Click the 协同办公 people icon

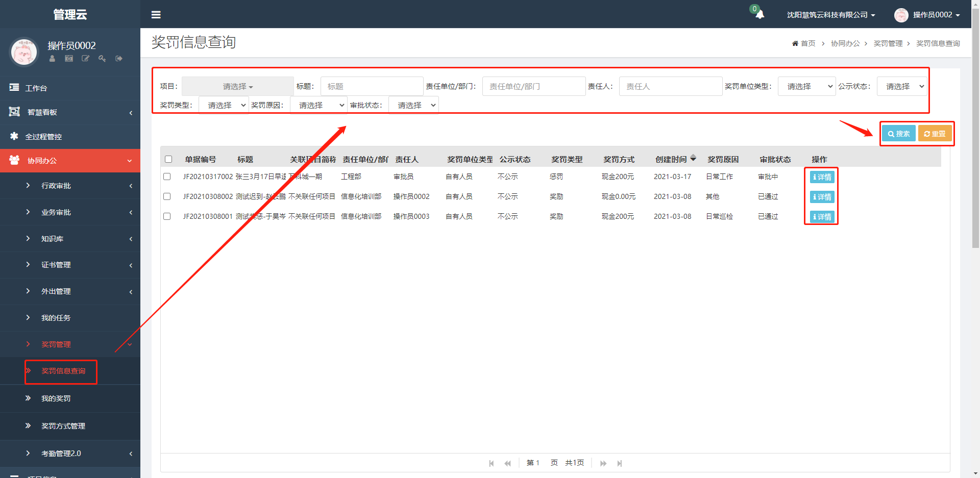coord(14,160)
